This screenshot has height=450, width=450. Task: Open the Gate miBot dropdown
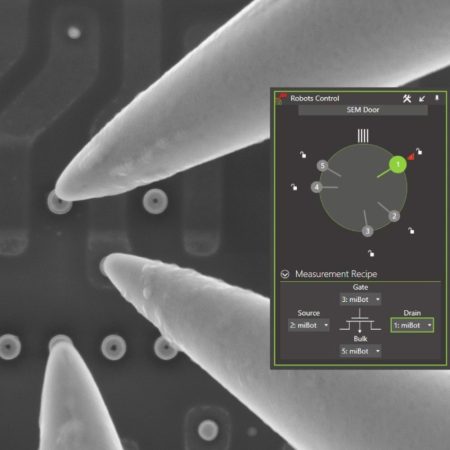[360, 299]
